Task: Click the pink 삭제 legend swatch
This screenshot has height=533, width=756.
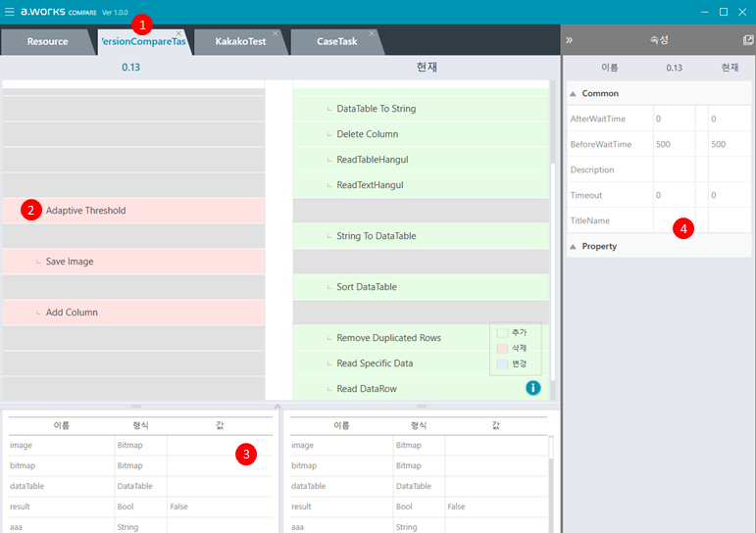Action: [503, 349]
